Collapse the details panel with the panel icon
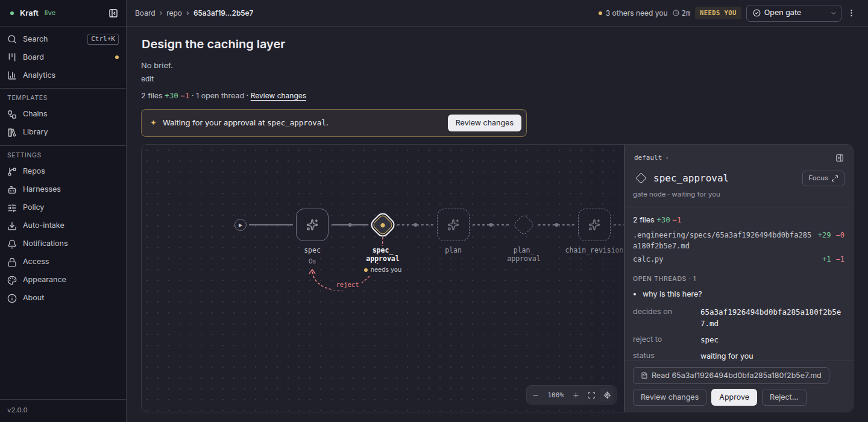The width and height of the screenshot is (868, 422). pos(840,158)
